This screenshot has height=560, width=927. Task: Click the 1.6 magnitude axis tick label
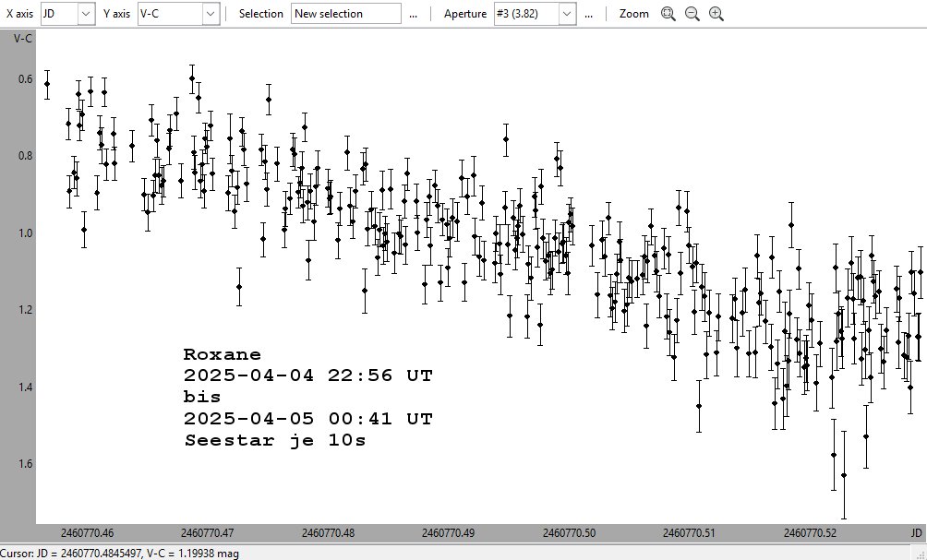[x=26, y=464]
